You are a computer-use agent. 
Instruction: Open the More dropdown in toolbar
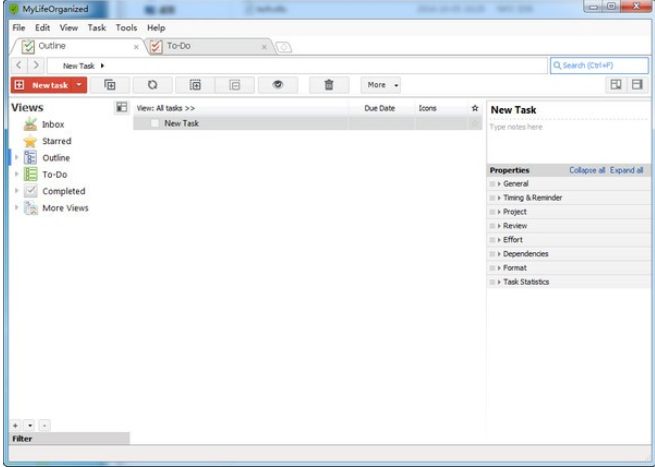click(381, 85)
